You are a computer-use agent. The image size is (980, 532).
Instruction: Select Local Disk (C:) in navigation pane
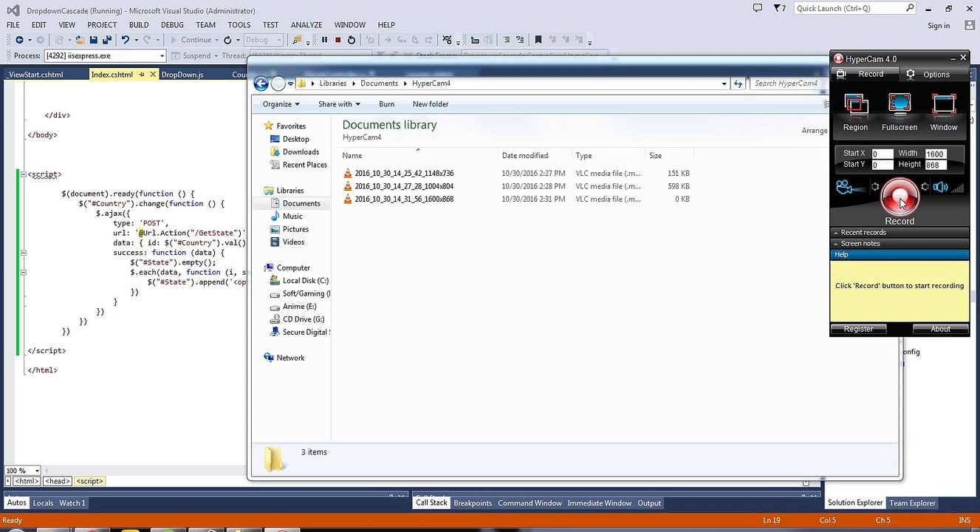point(305,280)
